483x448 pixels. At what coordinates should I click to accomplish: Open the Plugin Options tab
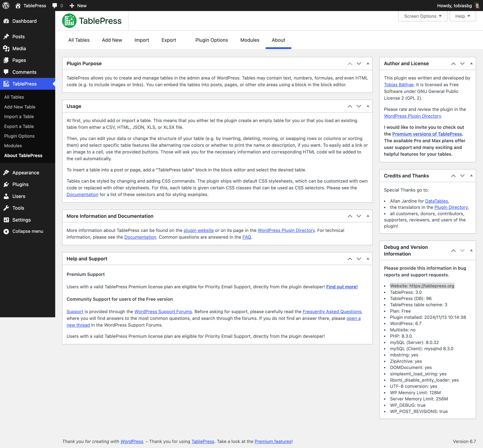[211, 40]
